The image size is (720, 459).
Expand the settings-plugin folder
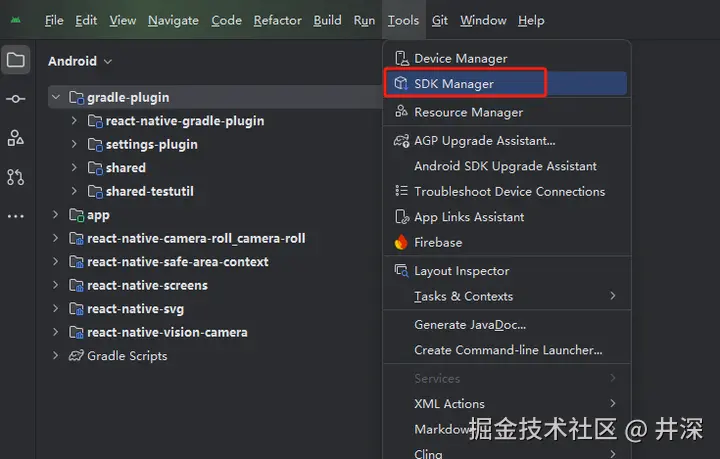74,144
